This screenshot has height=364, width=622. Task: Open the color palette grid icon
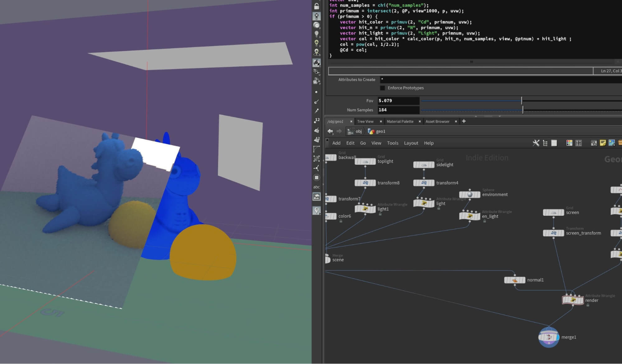569,143
